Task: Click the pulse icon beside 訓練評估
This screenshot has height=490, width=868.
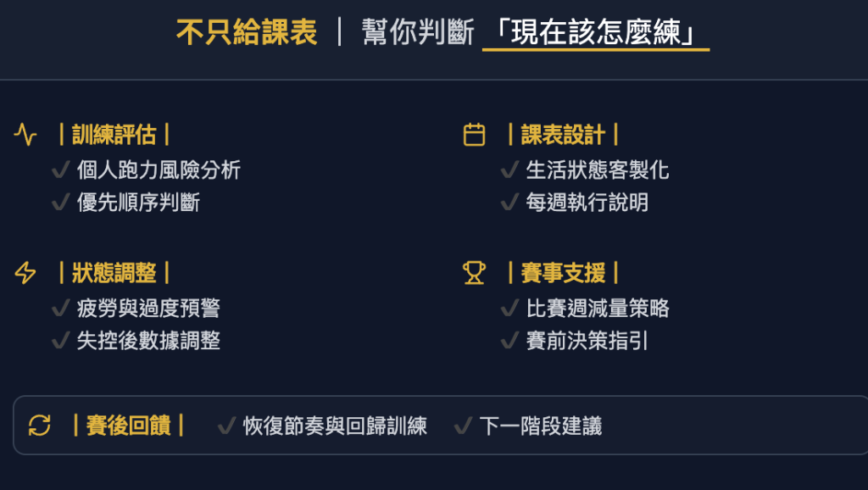Action: coord(25,135)
